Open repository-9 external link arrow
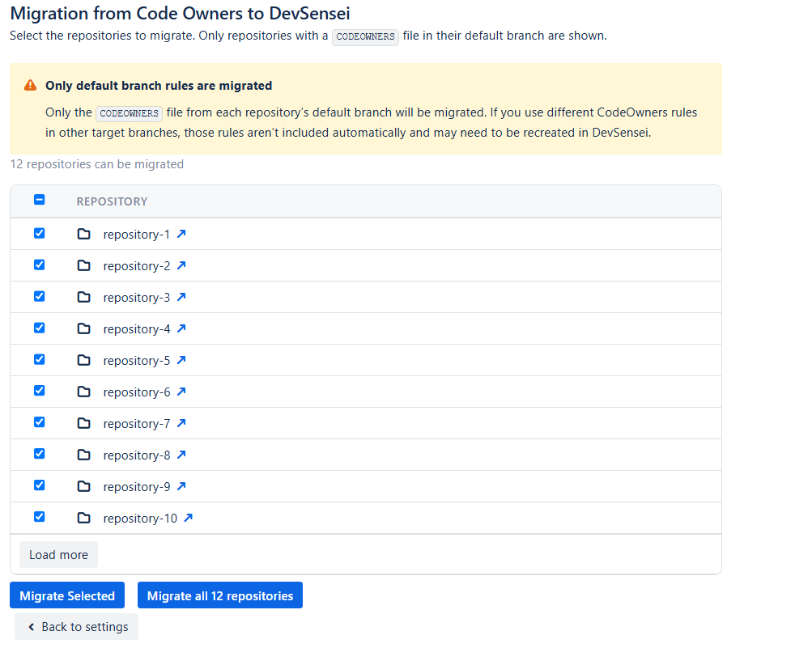This screenshot has height=648, width=812. [x=181, y=486]
